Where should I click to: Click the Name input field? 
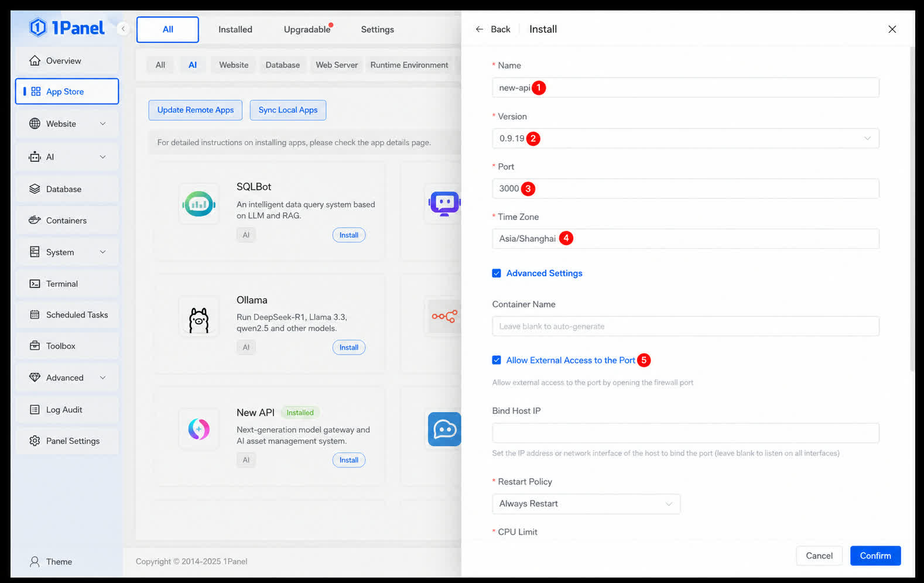686,88
